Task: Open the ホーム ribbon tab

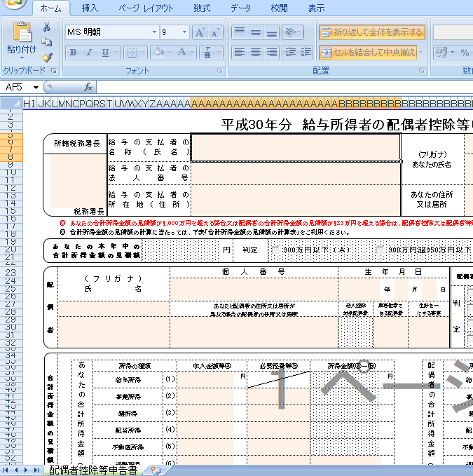Action: point(50,8)
